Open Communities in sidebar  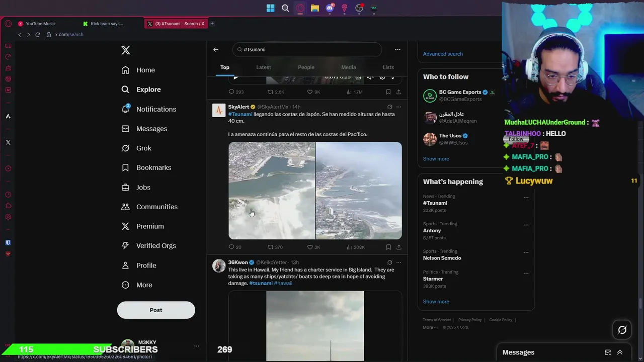(149, 207)
